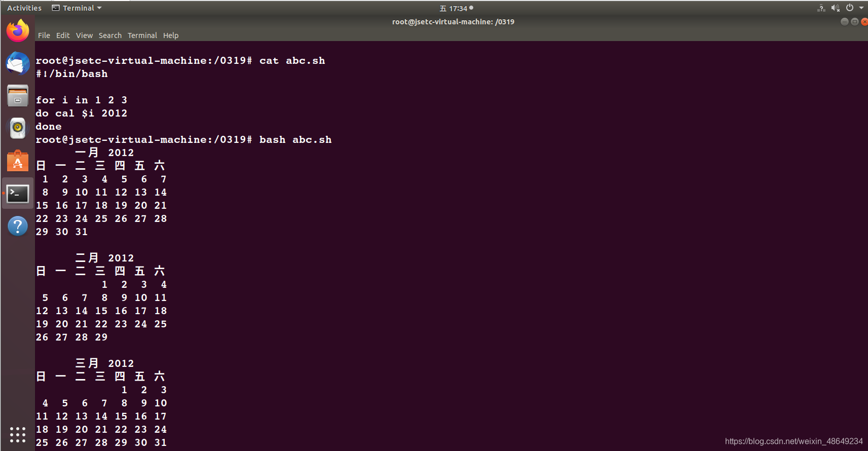Maximize the terminal window
This screenshot has height=451, width=868.
click(x=854, y=22)
